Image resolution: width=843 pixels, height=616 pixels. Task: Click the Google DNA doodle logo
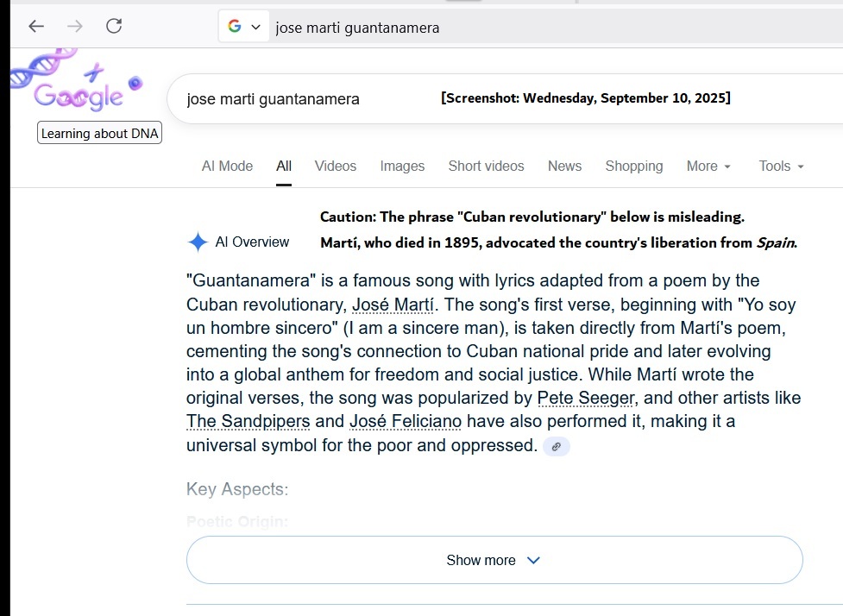pos(76,88)
